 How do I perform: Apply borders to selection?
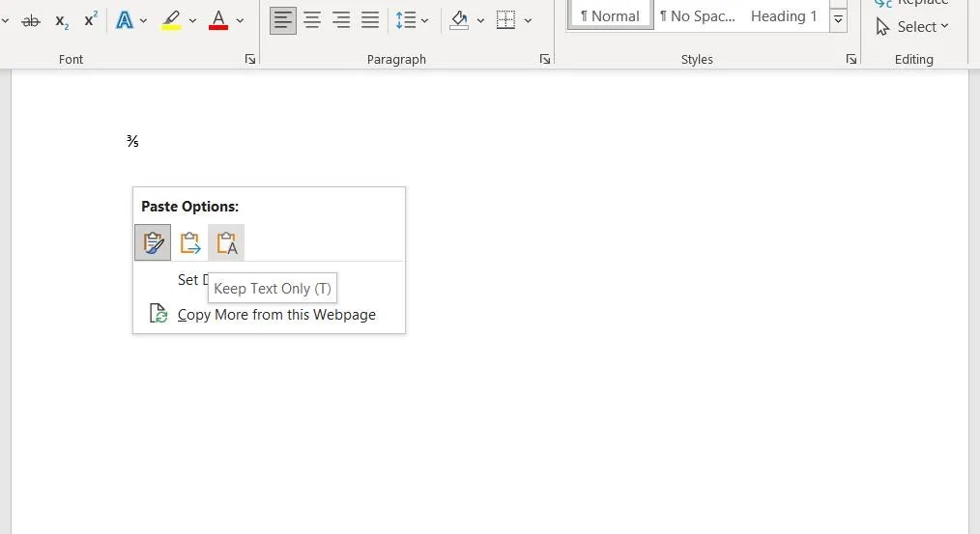click(x=505, y=20)
